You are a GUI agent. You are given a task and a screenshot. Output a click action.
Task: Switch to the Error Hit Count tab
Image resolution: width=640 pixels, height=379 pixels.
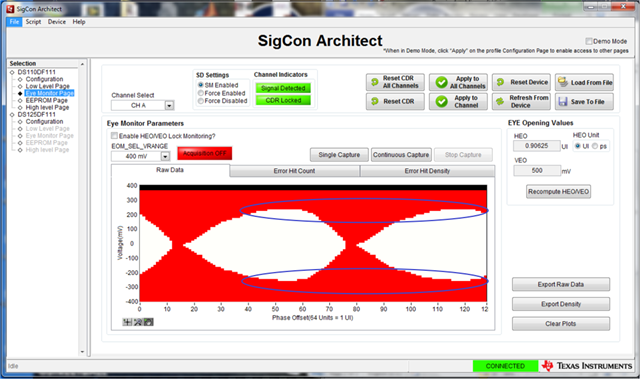point(294,171)
